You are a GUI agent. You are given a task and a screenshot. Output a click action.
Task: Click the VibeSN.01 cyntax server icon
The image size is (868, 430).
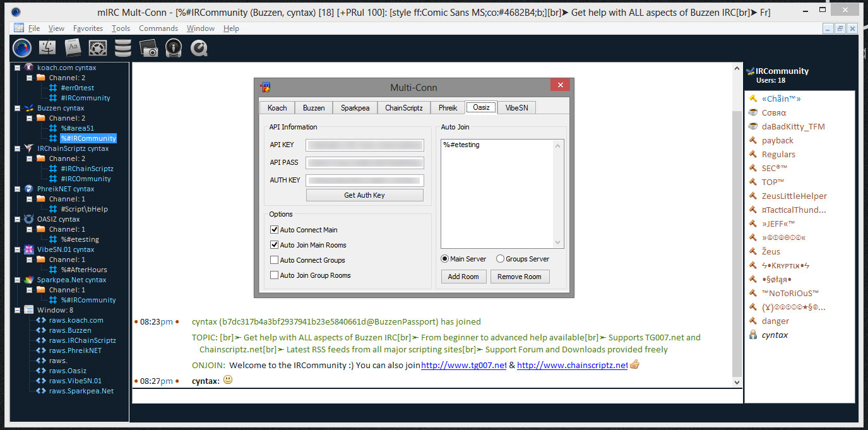(x=29, y=249)
